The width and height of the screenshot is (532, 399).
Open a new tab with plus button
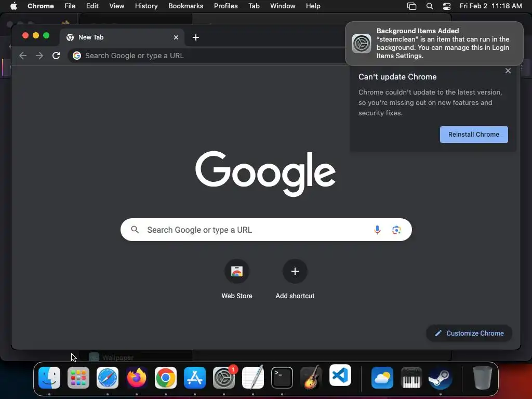point(196,37)
